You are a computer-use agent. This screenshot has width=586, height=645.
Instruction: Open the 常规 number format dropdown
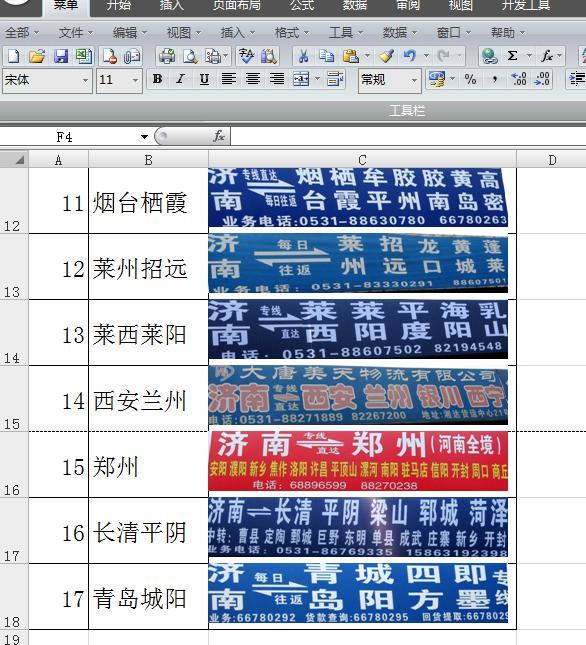point(415,80)
